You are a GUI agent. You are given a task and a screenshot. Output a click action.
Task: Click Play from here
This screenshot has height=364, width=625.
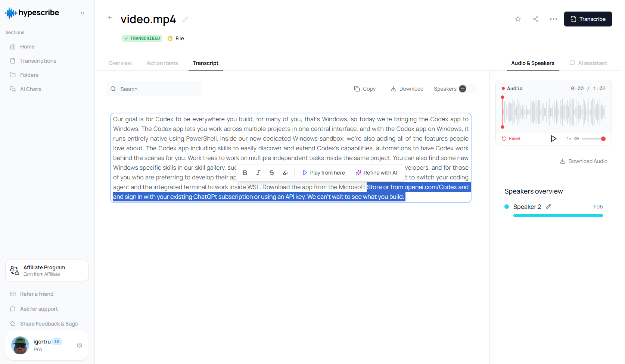coord(324,173)
